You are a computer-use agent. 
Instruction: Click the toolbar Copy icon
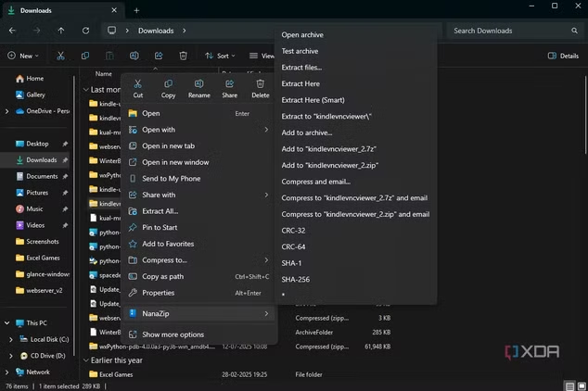click(85, 56)
